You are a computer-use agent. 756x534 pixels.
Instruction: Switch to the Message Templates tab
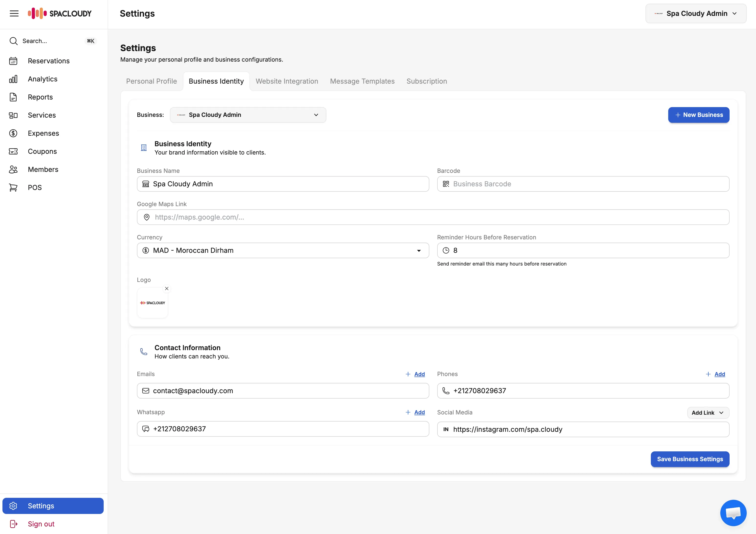point(362,81)
